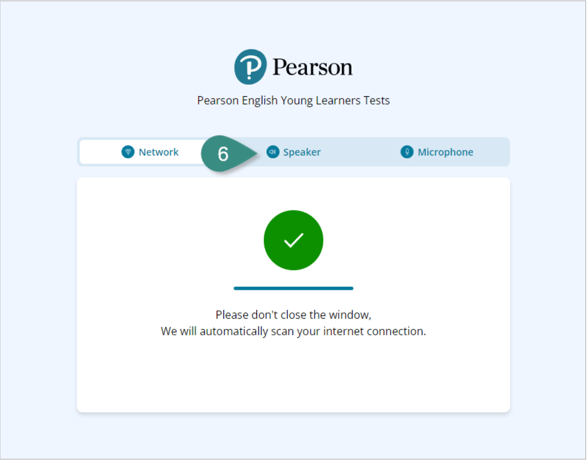Click the pointed tip of the callout marker
The image size is (587, 460).
click(255, 153)
